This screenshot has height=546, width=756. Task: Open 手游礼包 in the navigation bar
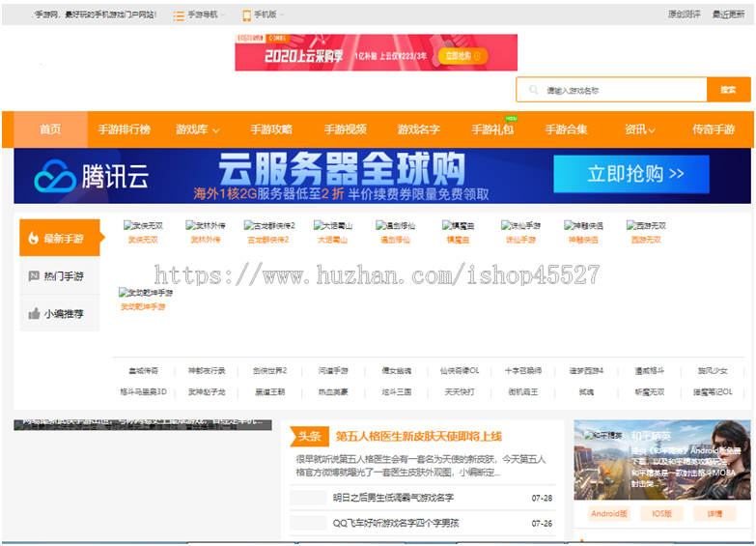tap(492, 129)
